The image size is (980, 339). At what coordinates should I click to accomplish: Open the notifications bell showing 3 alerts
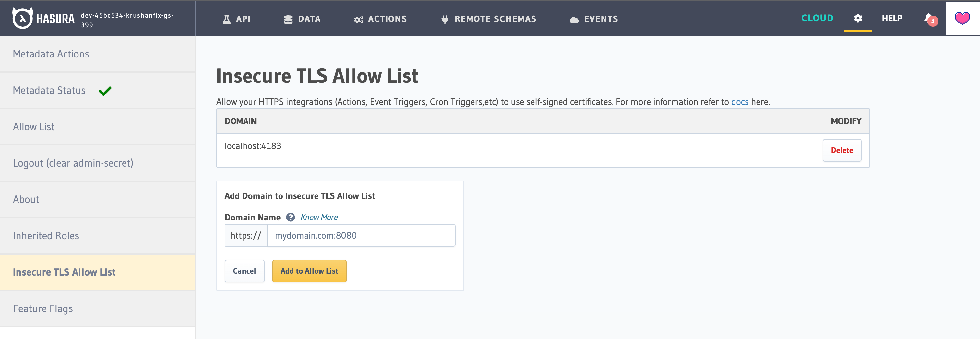point(929,18)
